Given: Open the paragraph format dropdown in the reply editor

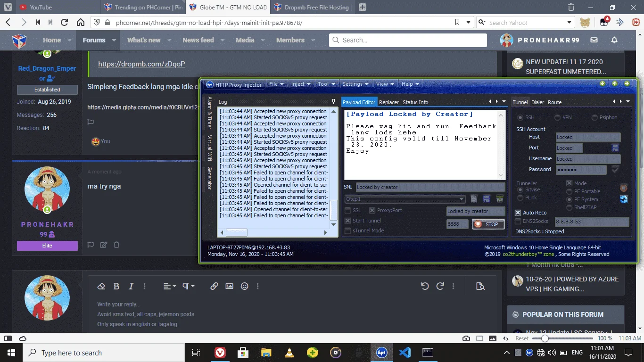Looking at the screenshot, I should [189, 286].
